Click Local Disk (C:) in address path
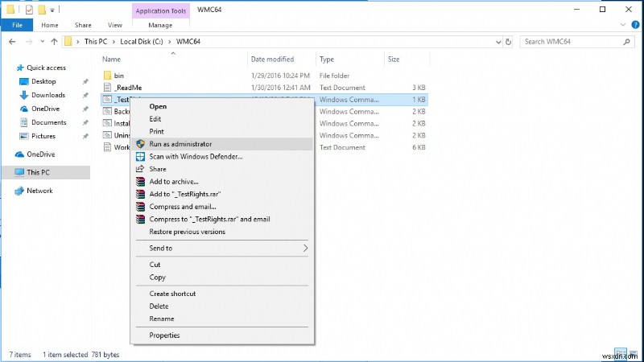Image resolution: width=644 pixels, height=362 pixels. pos(142,42)
